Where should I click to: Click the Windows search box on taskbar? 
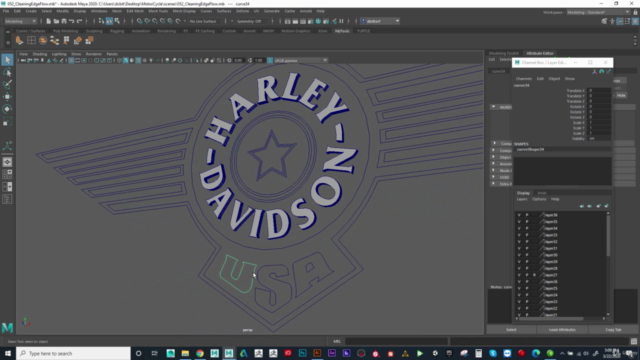[x=73, y=353]
